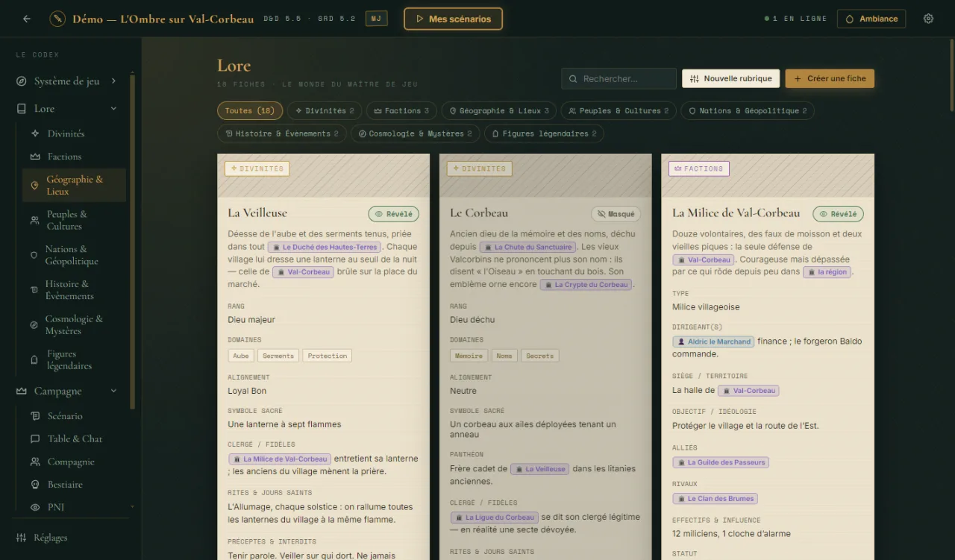The image size is (955, 560).
Task: Click the Système de jeu compass icon
Action: pos(21,81)
